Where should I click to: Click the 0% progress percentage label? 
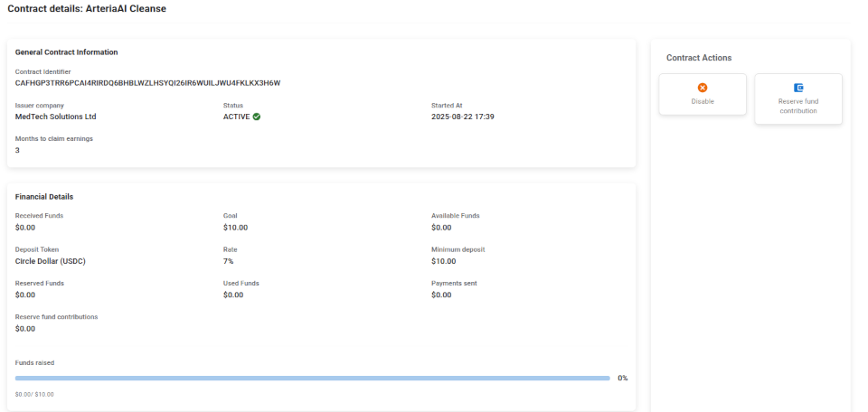pos(622,378)
